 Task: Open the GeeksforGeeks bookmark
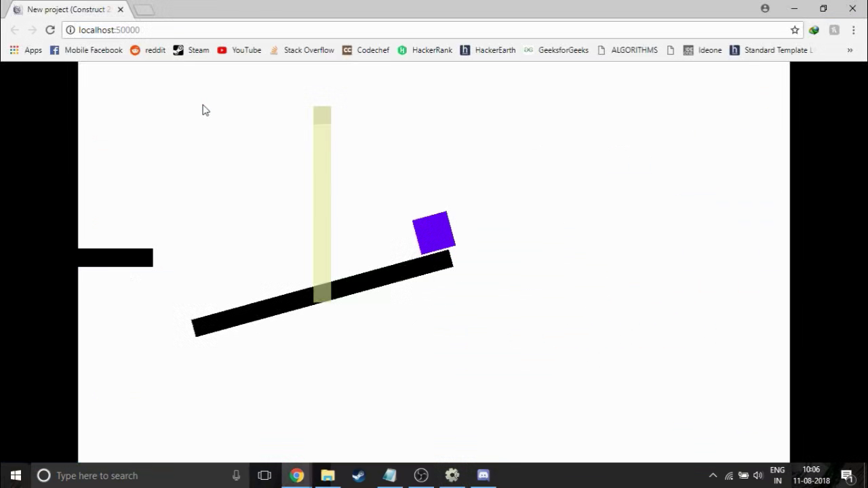[x=556, y=50]
